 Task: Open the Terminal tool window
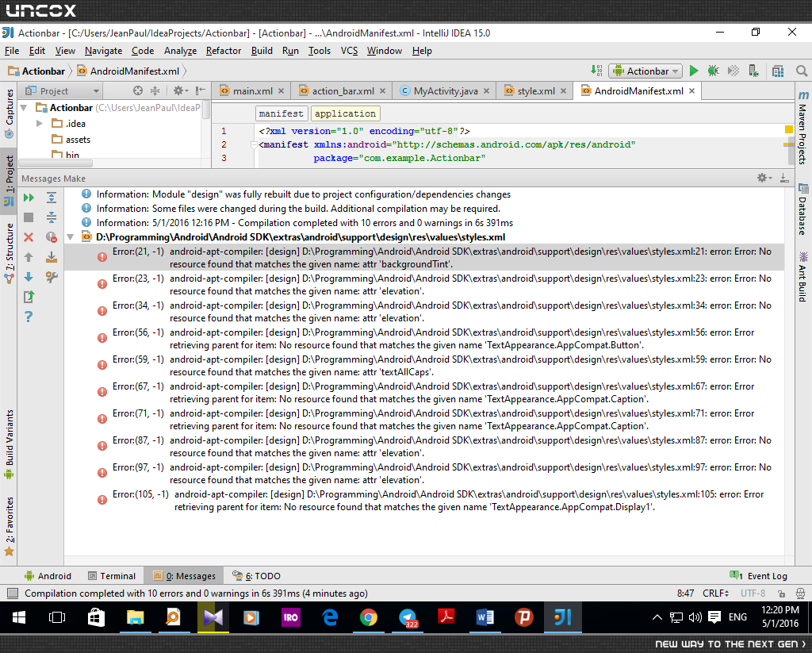pyautogui.click(x=112, y=576)
